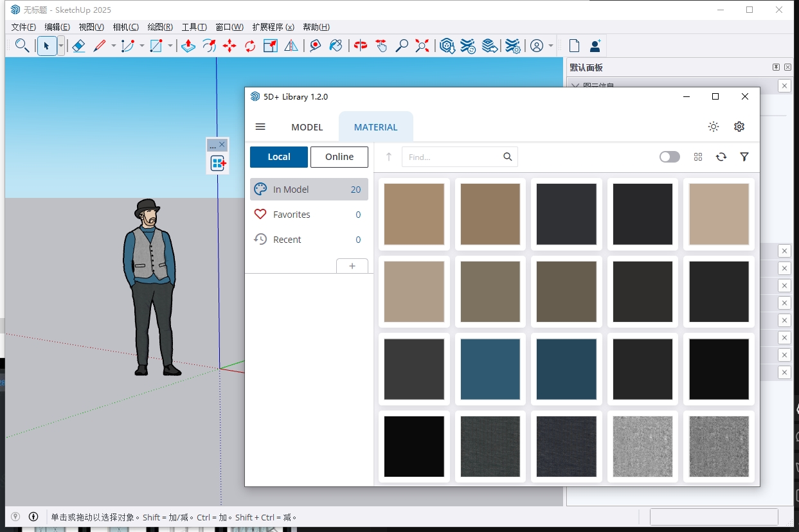Viewport: 799px width, 532px height.
Task: Select the Move tool
Action: pyautogui.click(x=229, y=45)
